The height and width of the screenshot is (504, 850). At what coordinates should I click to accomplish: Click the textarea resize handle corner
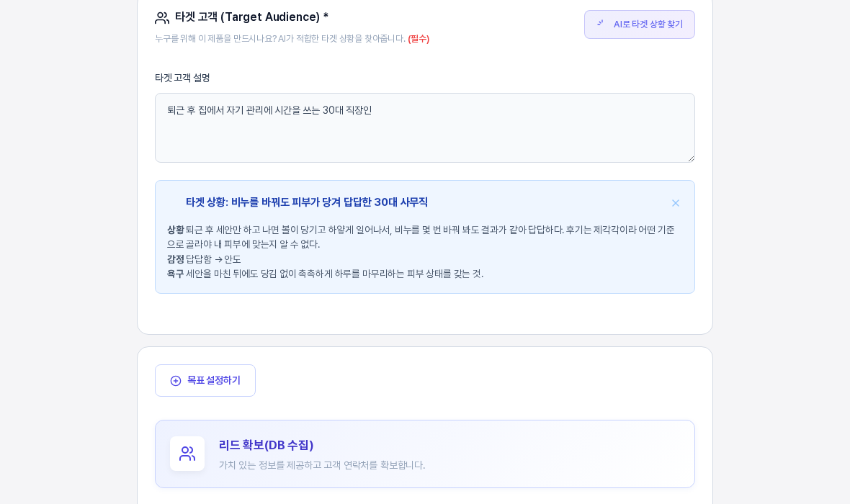[x=691, y=158]
